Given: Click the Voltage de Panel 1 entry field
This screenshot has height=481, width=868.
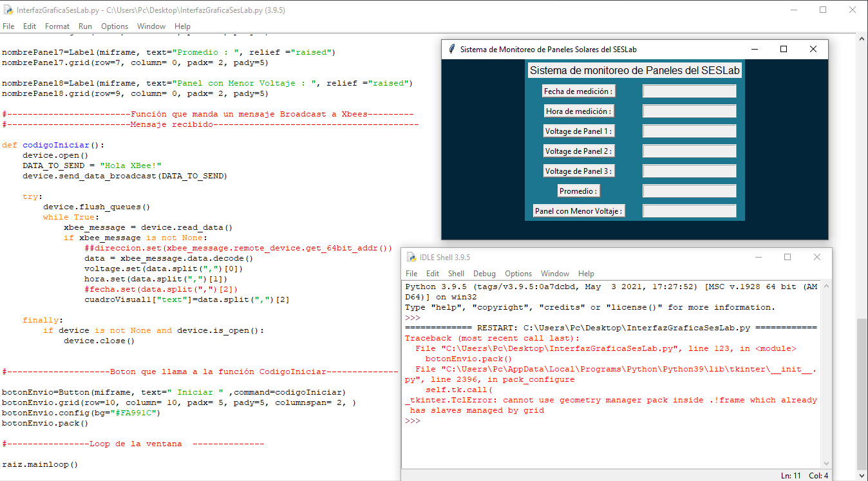Looking at the screenshot, I should (x=689, y=131).
